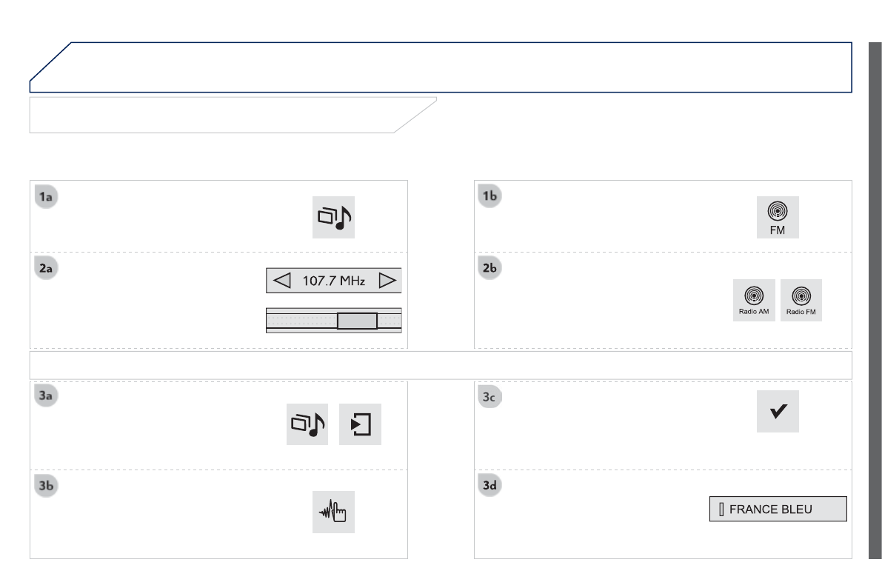The height and width of the screenshot is (588, 882).
Task: Confirm with the checkmark icon
Action: 778,410
